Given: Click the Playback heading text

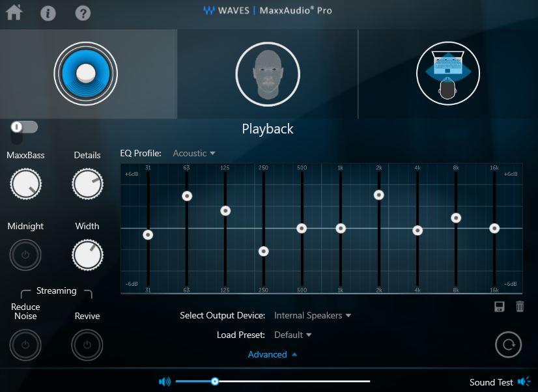Looking at the screenshot, I should tap(268, 130).
